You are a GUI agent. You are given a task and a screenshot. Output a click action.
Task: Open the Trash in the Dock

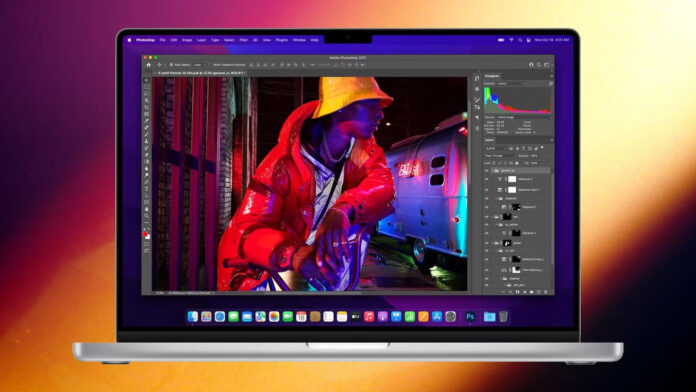503,317
